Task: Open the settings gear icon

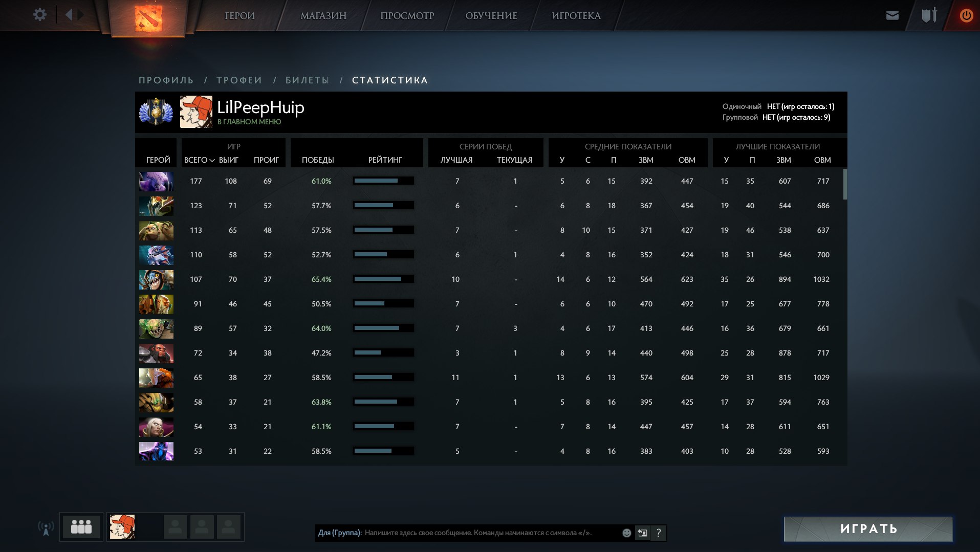Action: [39, 15]
